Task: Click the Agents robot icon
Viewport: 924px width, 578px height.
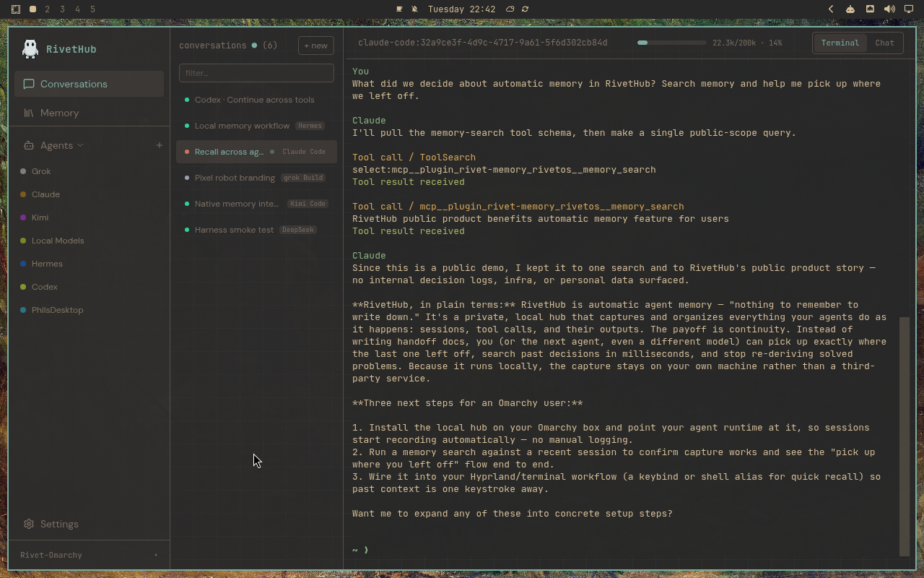Action: point(28,145)
